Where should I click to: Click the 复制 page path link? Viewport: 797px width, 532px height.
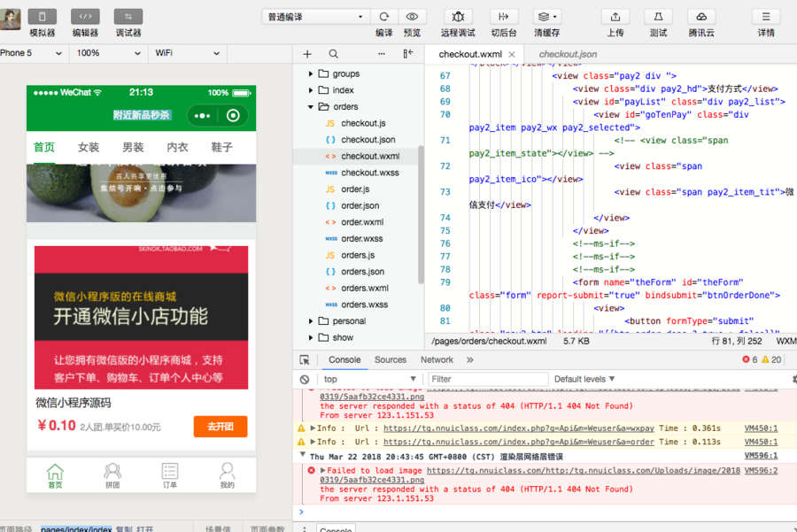click(124, 529)
